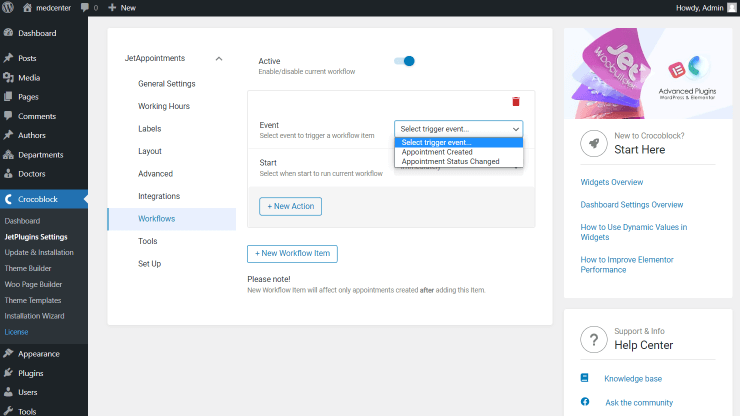Open Dashboard Settings Overview link
Image resolution: width=740 pixels, height=416 pixels.
click(631, 204)
